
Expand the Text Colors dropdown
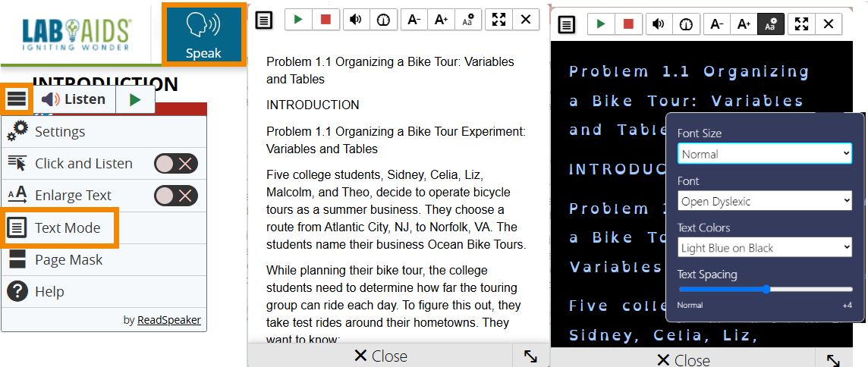pos(765,248)
